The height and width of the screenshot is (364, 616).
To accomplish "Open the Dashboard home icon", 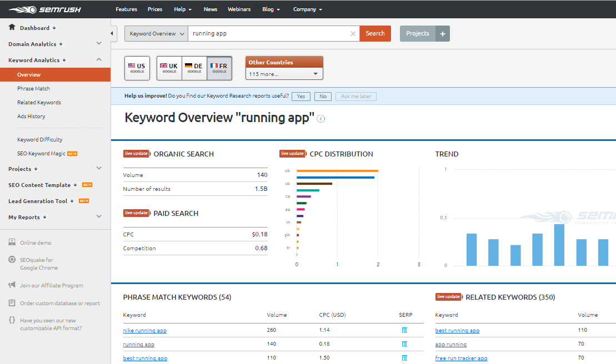I will 12,27.
